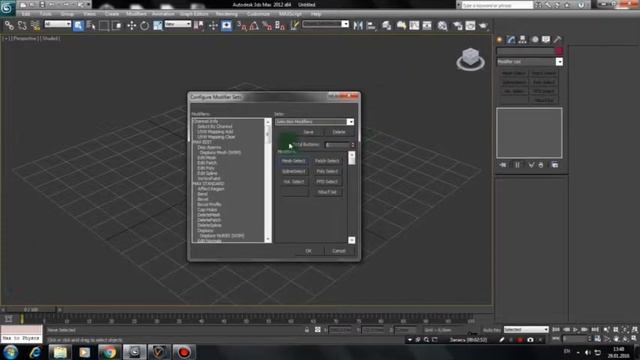Activate the Select and Move tool
The height and width of the screenshot is (360, 640).
[x=131, y=26]
